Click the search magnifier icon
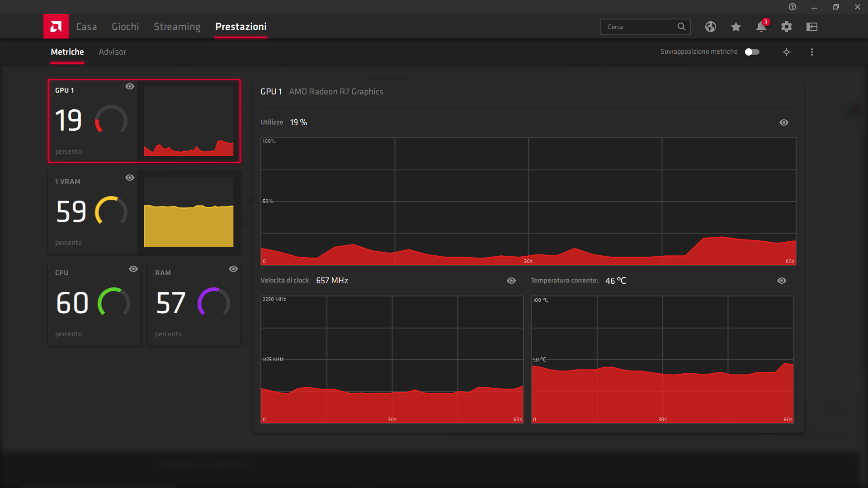The width and height of the screenshot is (868, 488). 681,27
